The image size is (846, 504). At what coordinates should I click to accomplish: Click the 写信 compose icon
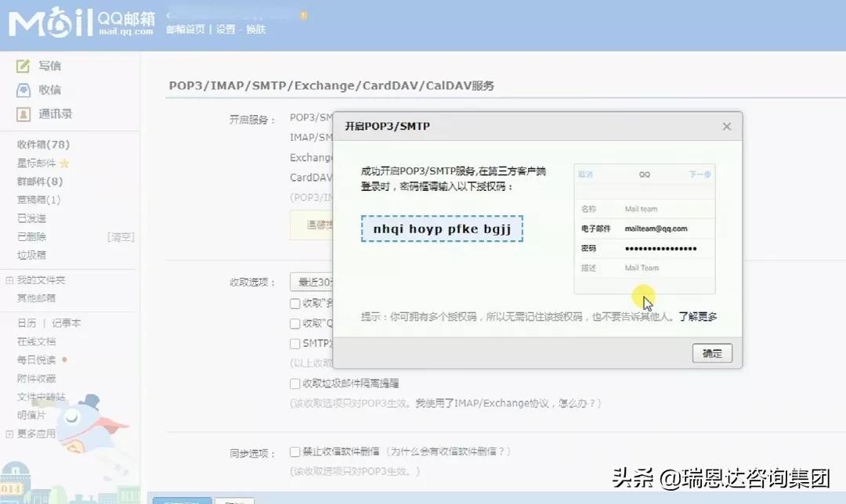23,67
